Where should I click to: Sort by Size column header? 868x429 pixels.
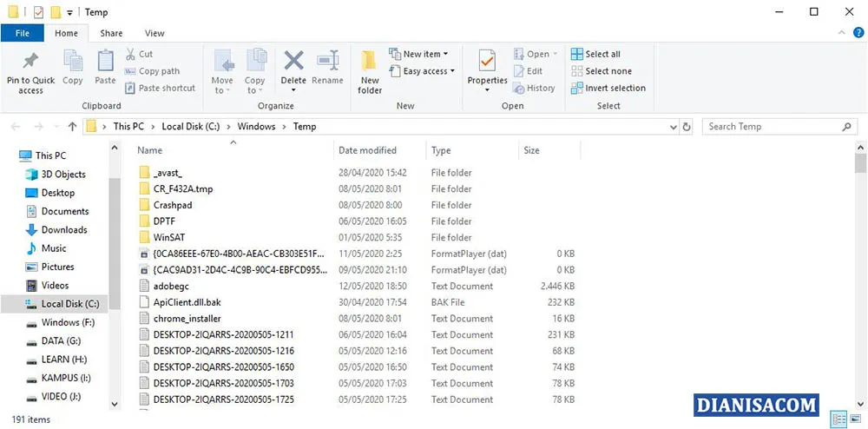(531, 150)
